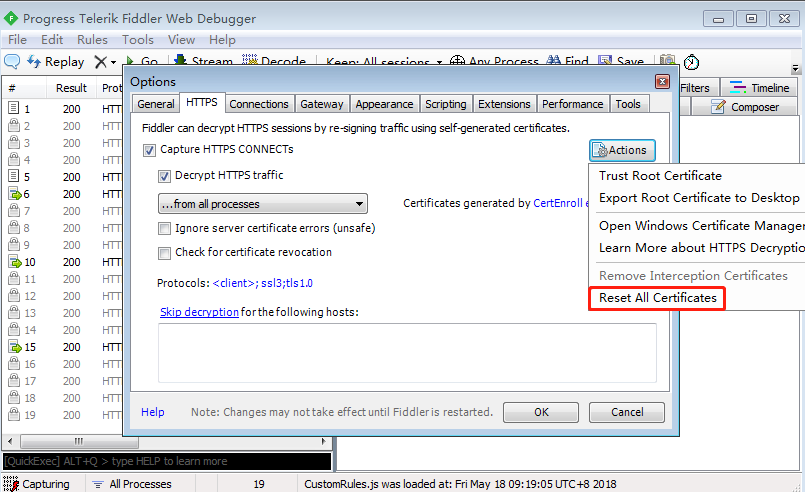Click the comment bubble toolbar icon
Viewport: 805px width, 492px height.
coord(12,62)
